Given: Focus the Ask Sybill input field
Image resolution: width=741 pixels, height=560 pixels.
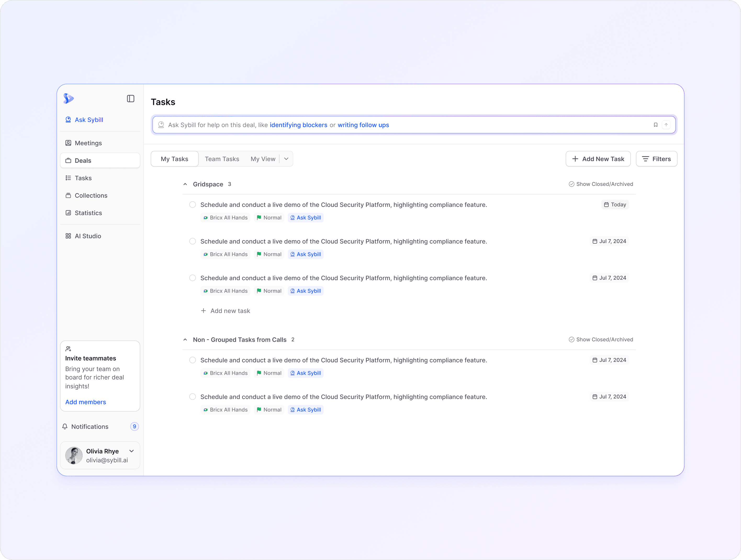Looking at the screenshot, I should click(x=402, y=125).
